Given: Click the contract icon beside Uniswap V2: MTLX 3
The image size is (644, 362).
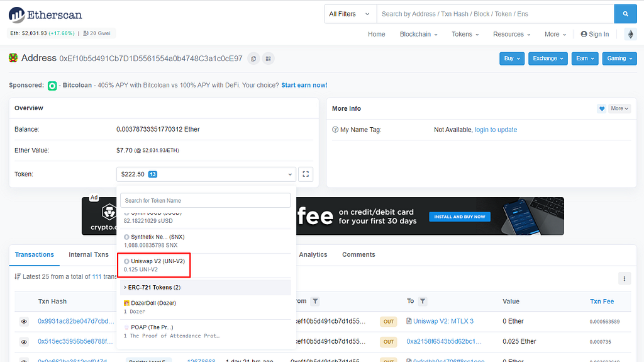Looking at the screenshot, I should (x=409, y=321).
